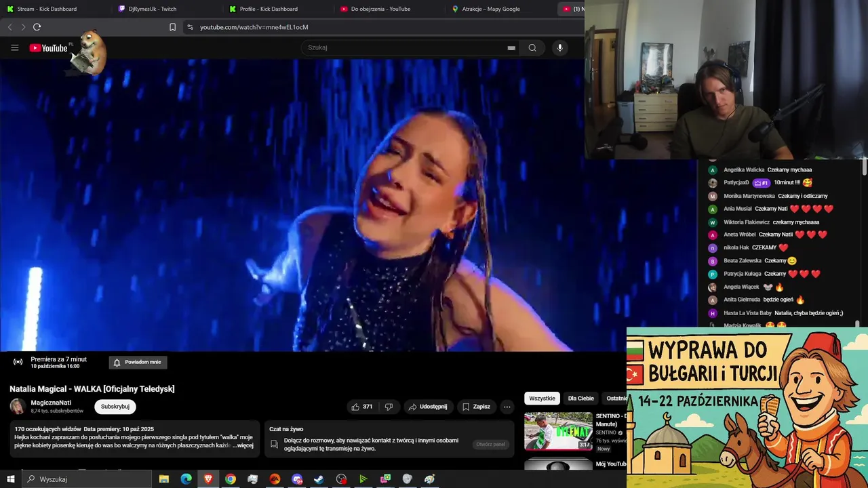Open Microsoft Edge from the taskbar
The height and width of the screenshot is (488, 868).
point(186,479)
